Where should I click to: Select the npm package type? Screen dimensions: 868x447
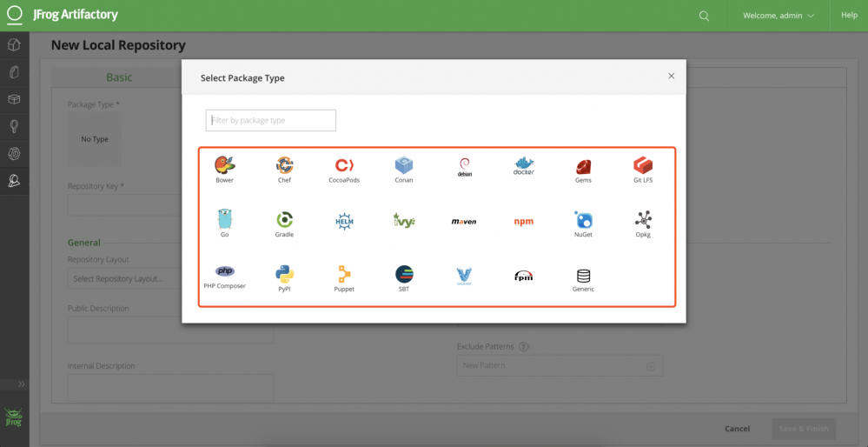tap(524, 222)
